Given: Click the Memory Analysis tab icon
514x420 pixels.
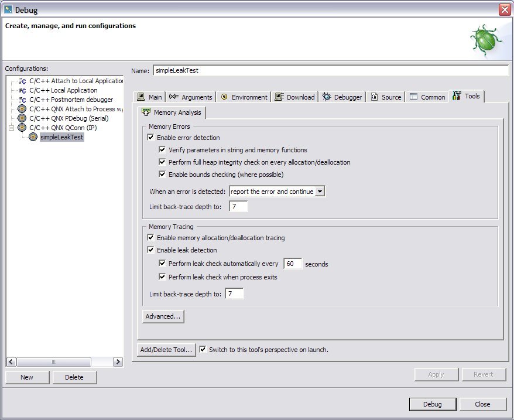Looking at the screenshot, I should pyautogui.click(x=146, y=112).
